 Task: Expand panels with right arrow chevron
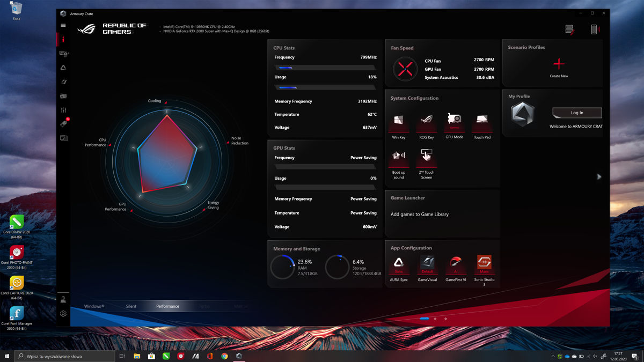click(599, 177)
